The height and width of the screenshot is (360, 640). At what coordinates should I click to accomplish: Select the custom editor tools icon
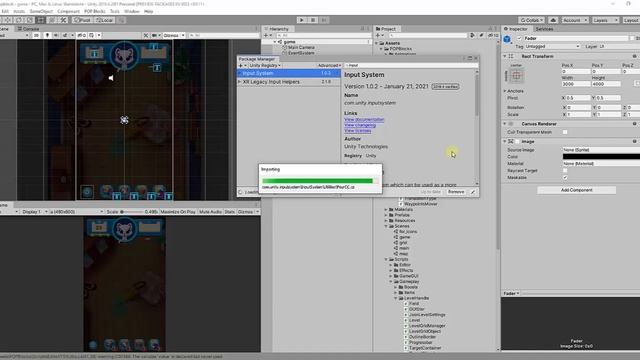pyautogui.click(x=63, y=20)
